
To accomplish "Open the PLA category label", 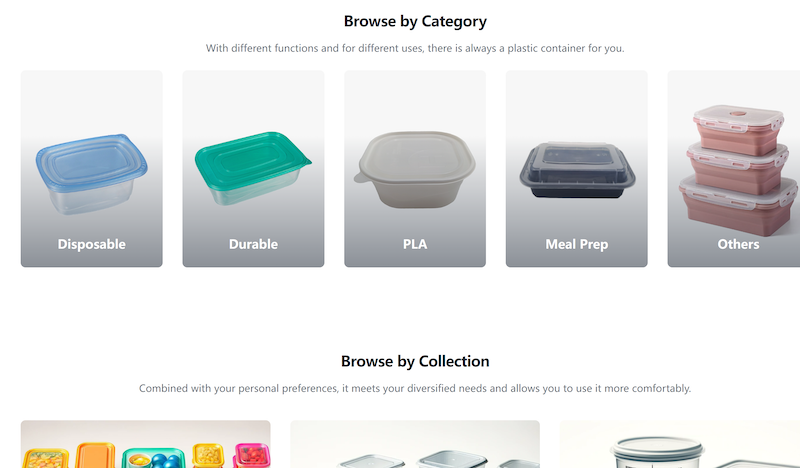I will pyautogui.click(x=414, y=244).
